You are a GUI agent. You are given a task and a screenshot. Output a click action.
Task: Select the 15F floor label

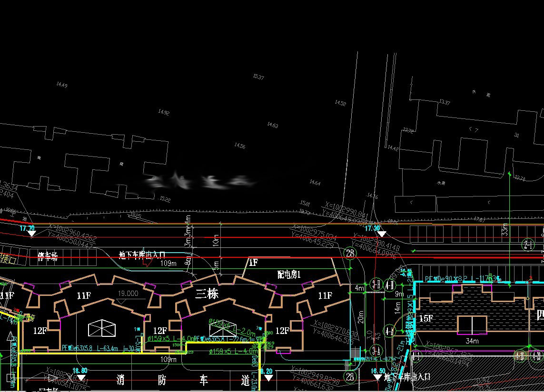coord(426,318)
